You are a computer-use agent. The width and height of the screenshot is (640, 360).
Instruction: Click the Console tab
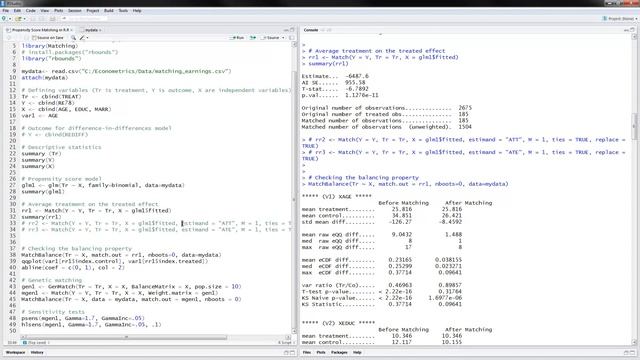(x=311, y=30)
